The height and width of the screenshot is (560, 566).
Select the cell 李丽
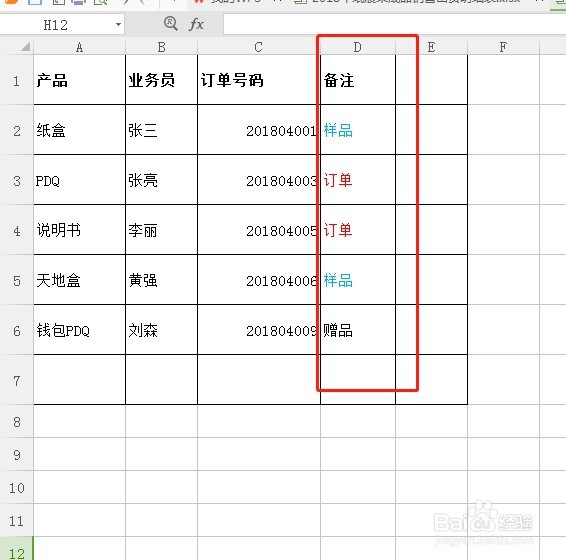[161, 230]
